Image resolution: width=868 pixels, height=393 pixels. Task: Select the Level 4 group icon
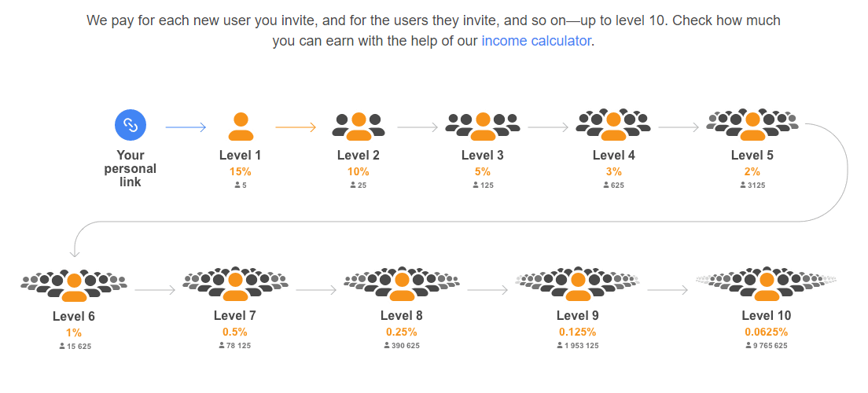pos(613,125)
